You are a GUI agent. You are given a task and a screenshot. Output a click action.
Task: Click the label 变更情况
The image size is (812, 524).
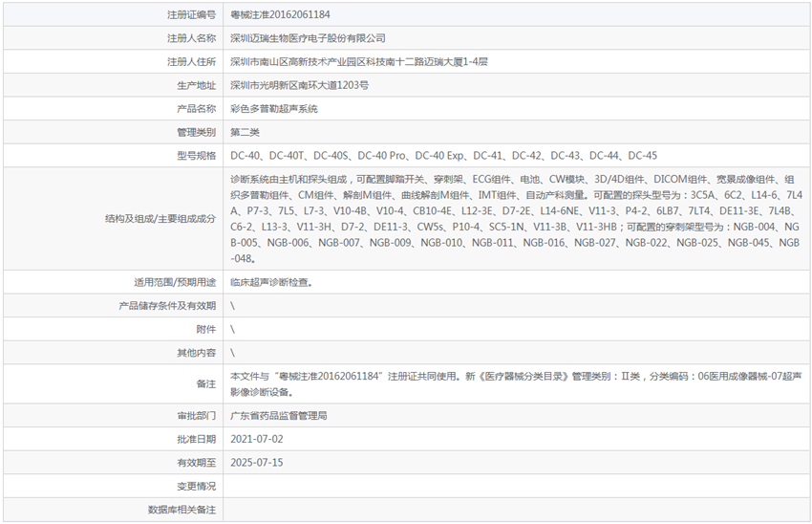[x=196, y=486]
